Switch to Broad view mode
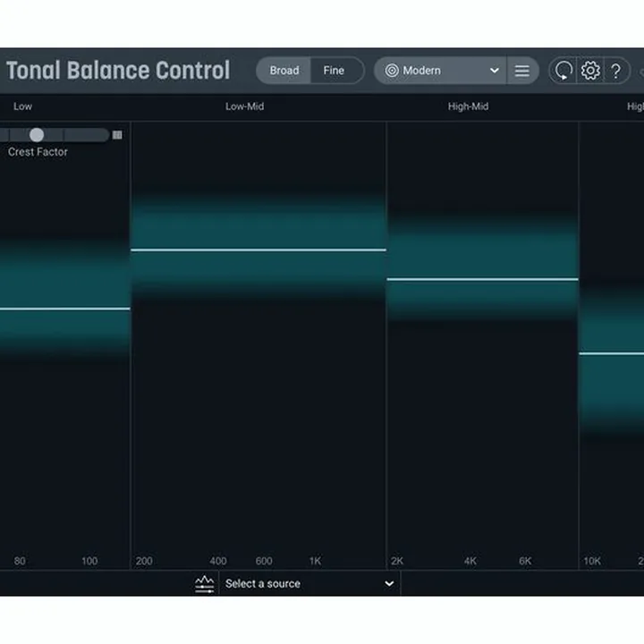The height and width of the screenshot is (644, 644). click(x=284, y=71)
